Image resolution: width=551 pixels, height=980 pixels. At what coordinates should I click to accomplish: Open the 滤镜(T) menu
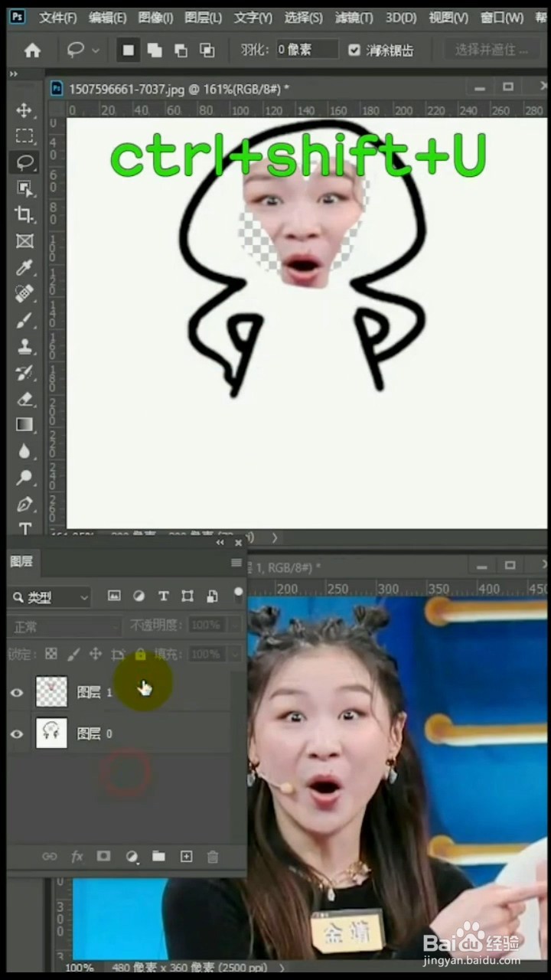[354, 18]
